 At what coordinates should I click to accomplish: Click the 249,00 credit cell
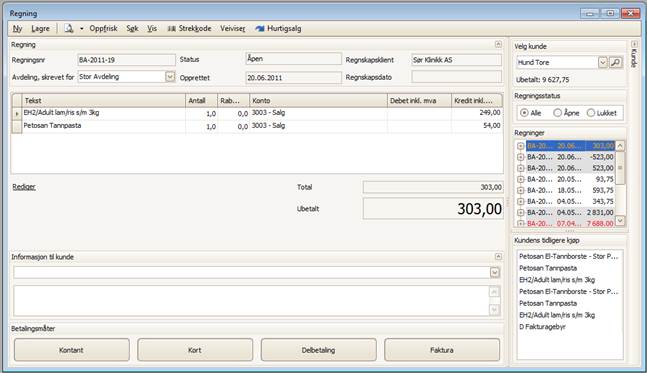477,113
